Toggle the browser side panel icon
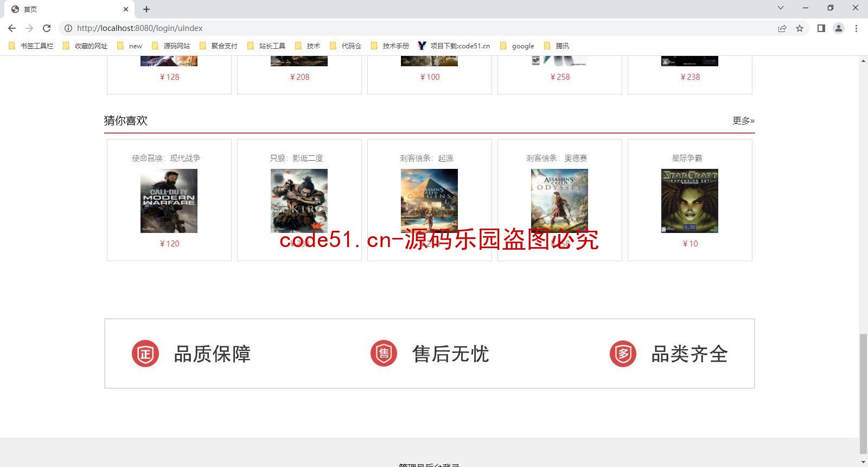The height and width of the screenshot is (467, 868). [x=821, y=28]
